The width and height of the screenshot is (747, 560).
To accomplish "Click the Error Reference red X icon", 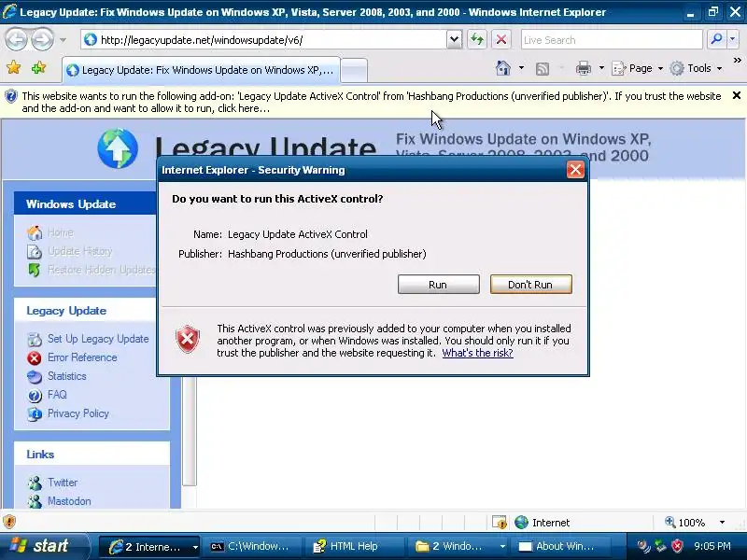I will click(x=35, y=357).
